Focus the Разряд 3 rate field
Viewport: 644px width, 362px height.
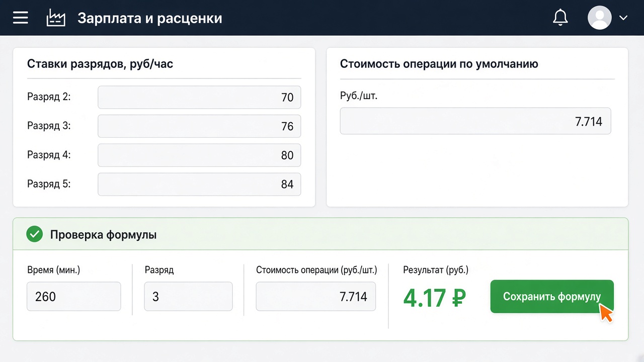tap(199, 126)
